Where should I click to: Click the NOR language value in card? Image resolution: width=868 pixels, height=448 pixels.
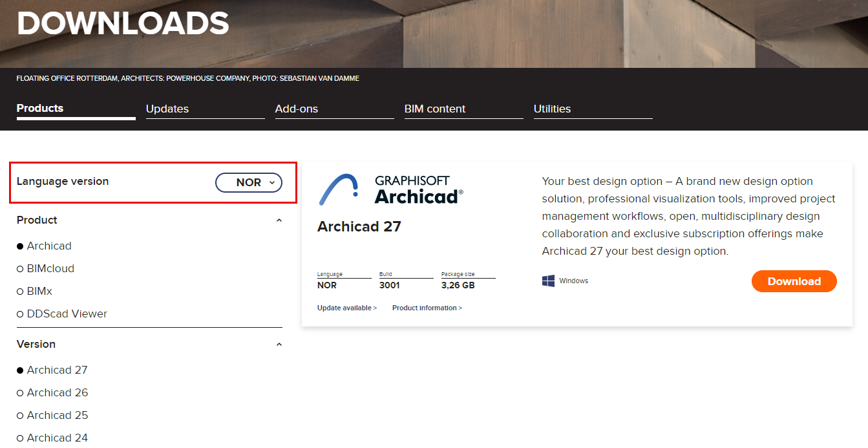point(327,285)
